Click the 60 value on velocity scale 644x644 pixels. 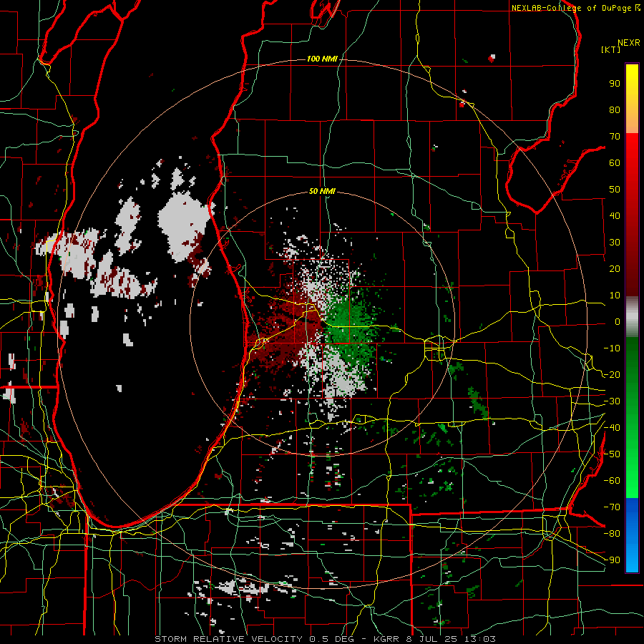(615, 163)
